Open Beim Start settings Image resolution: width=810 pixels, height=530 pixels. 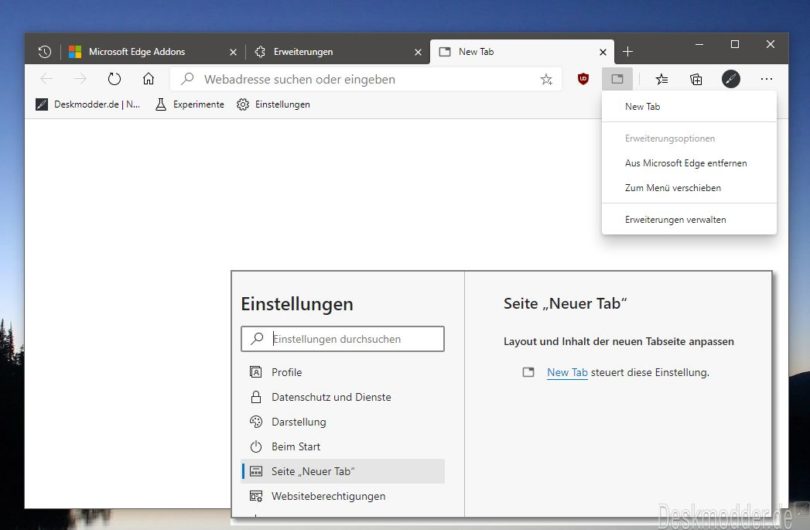[x=342, y=446]
